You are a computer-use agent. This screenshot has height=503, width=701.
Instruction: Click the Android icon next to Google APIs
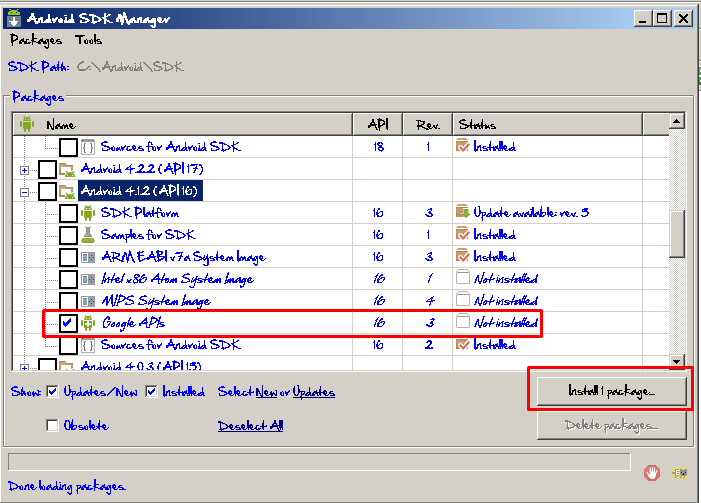(88, 323)
